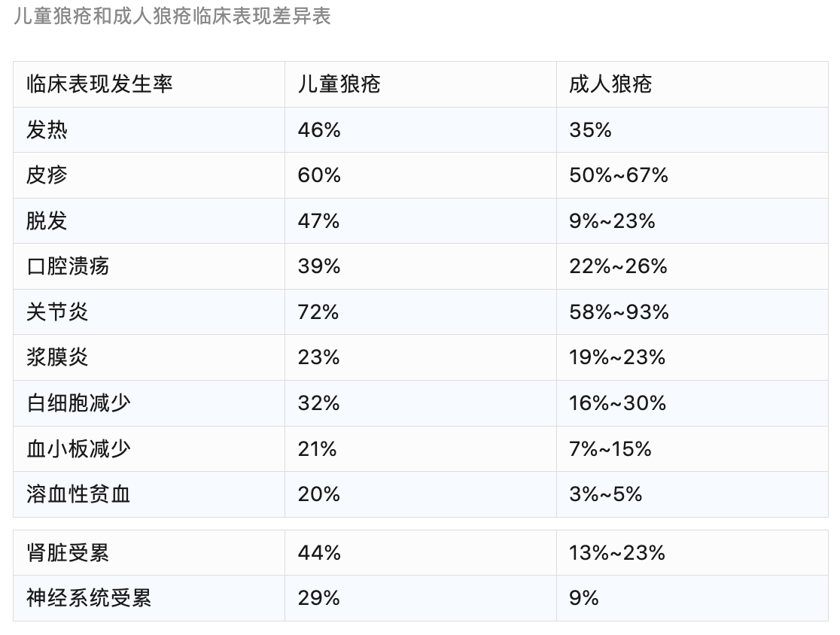Select the 关节炎 row label
The image size is (840, 635).
(x=57, y=311)
